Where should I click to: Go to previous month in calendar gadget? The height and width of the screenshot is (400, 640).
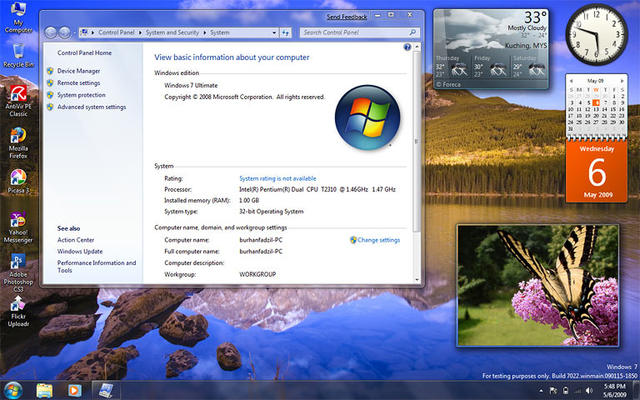[571, 81]
